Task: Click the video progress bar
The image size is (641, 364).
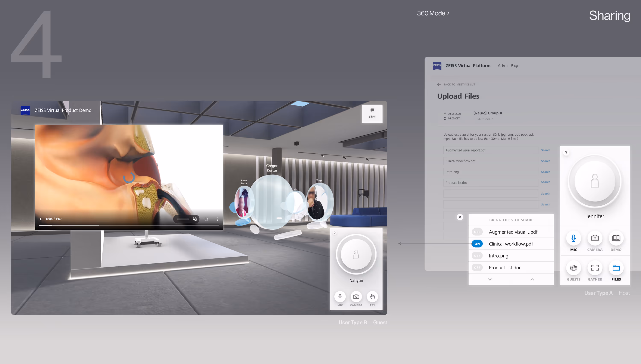Action: (x=129, y=225)
